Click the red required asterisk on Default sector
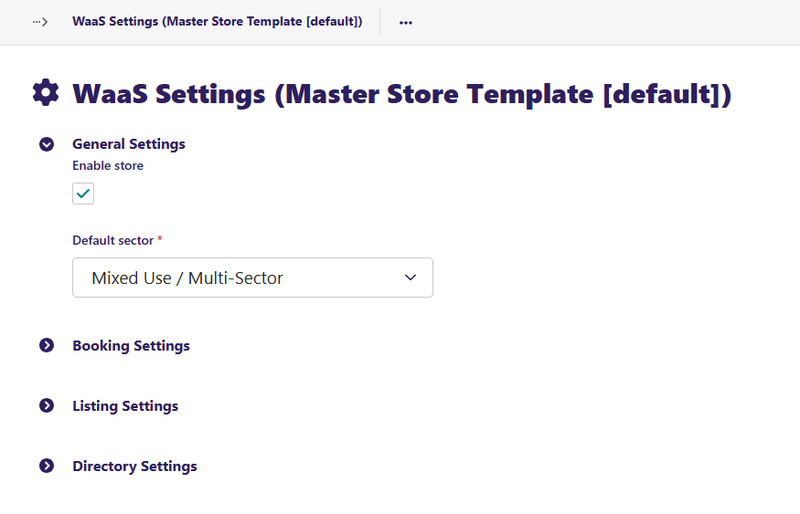The width and height of the screenshot is (800, 514). coord(160,241)
